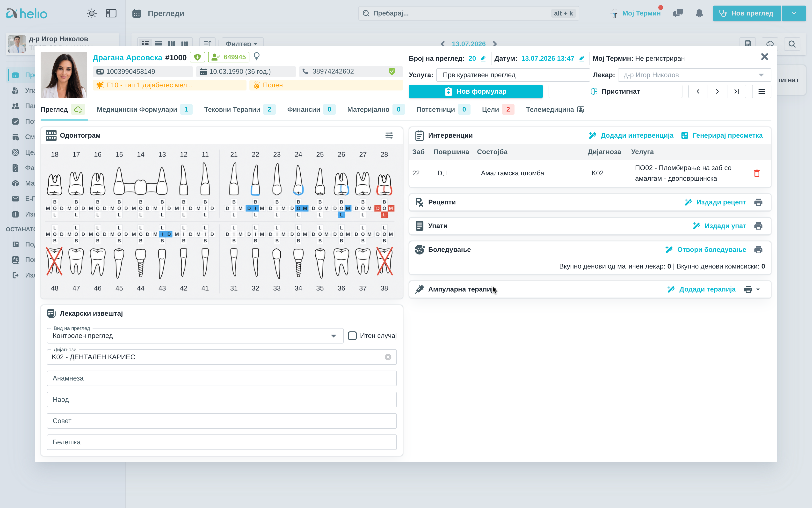Go to the next examination arrow
812x508 pixels.
pos(717,91)
